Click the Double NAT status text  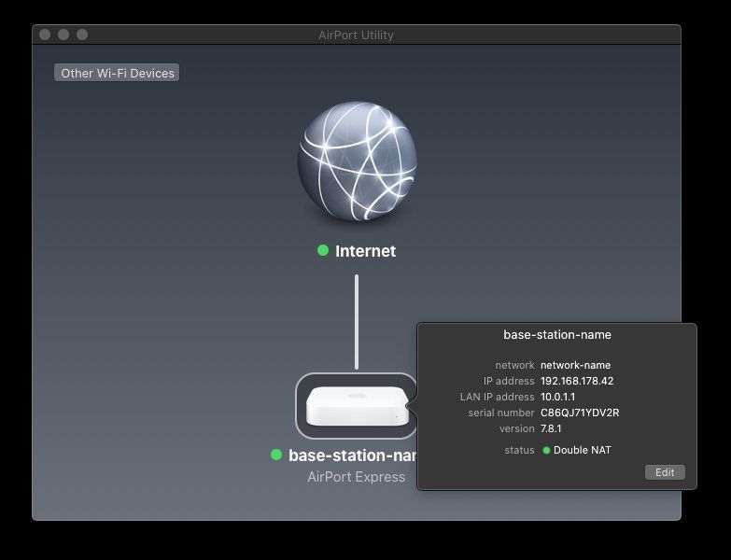(x=583, y=450)
